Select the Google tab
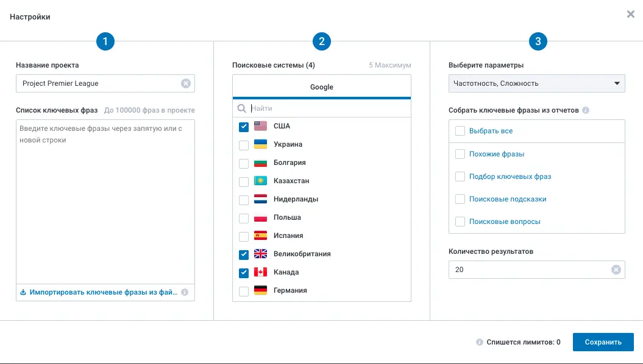 pos(321,87)
